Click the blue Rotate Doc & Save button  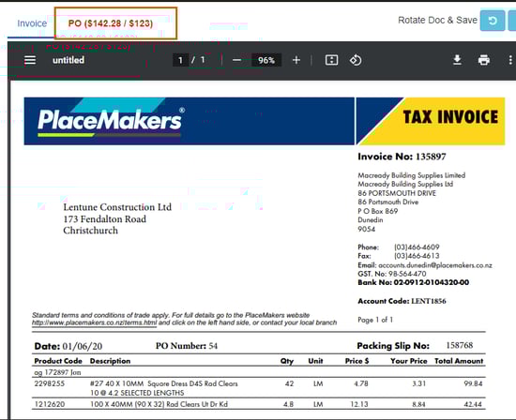tap(493, 21)
